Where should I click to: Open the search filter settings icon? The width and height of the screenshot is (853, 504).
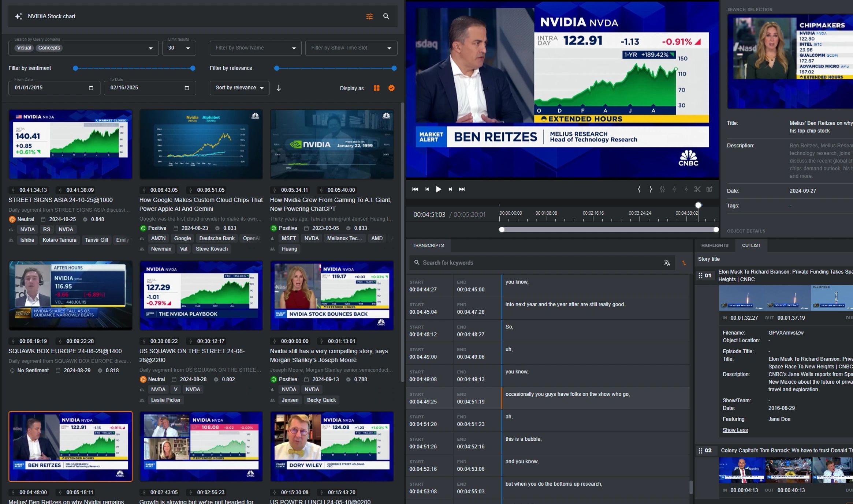369,16
